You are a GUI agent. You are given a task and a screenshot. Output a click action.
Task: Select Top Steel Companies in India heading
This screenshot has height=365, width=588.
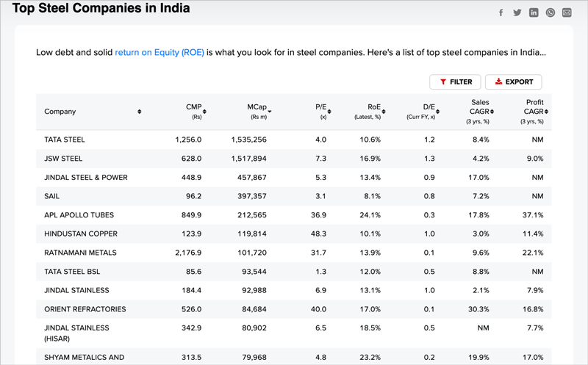pyautogui.click(x=101, y=8)
